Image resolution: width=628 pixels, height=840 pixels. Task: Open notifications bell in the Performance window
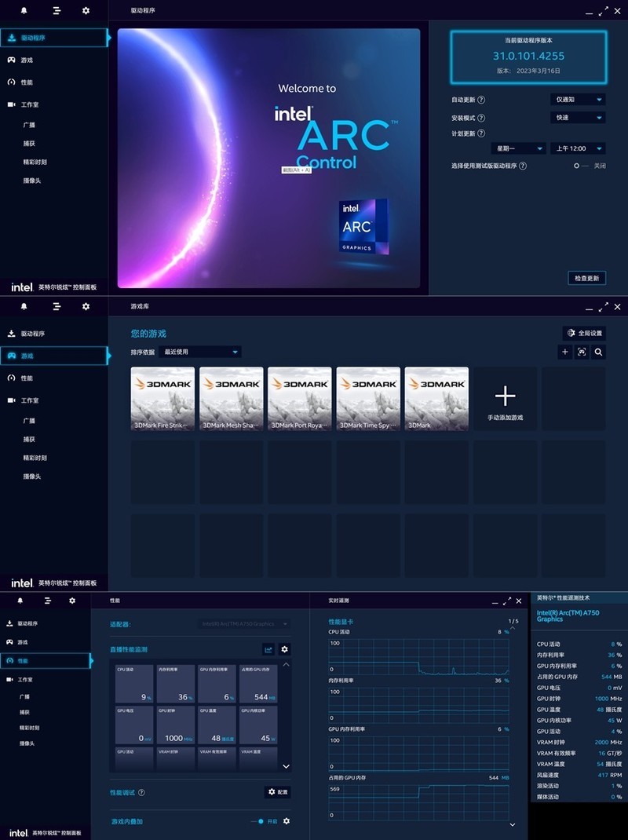pyautogui.click(x=20, y=601)
